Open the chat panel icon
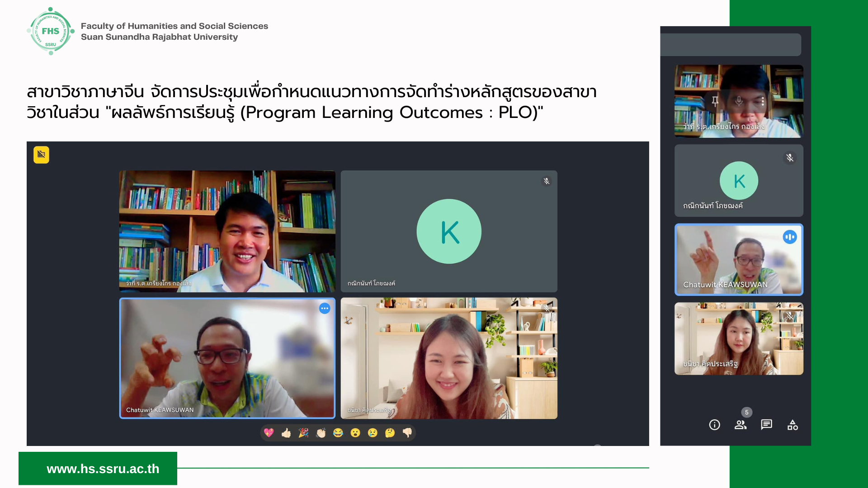This screenshot has width=868, height=488. tap(766, 425)
